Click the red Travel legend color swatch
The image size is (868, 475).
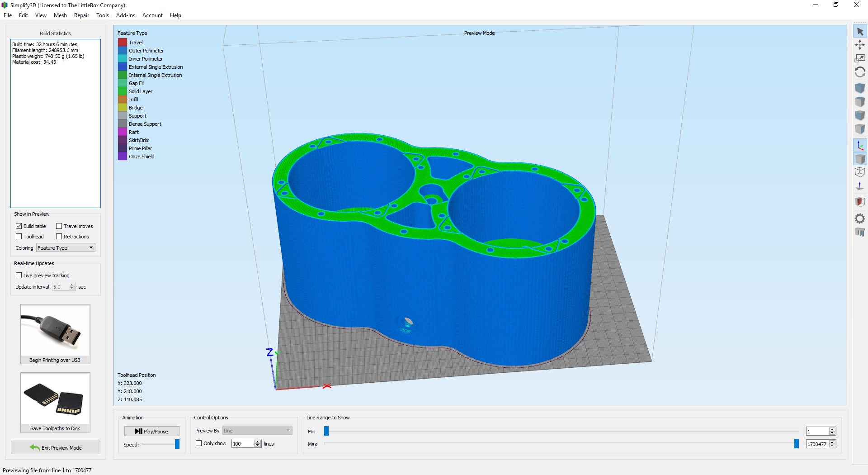point(123,43)
